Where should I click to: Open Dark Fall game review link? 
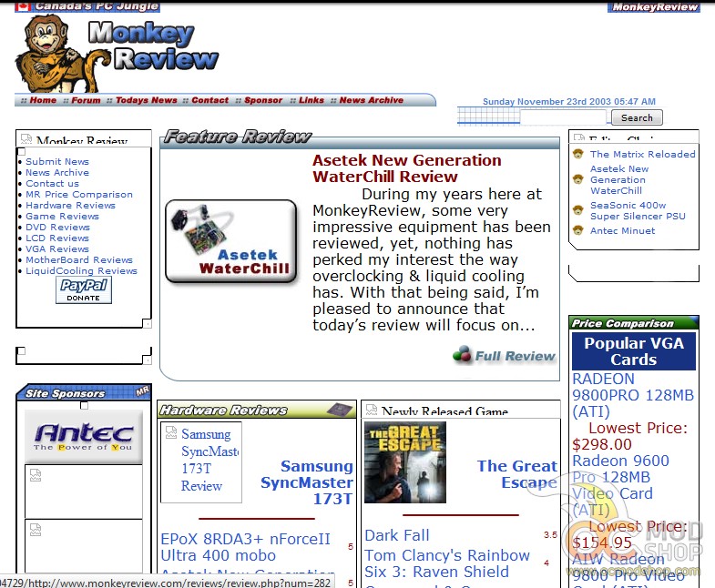[397, 535]
